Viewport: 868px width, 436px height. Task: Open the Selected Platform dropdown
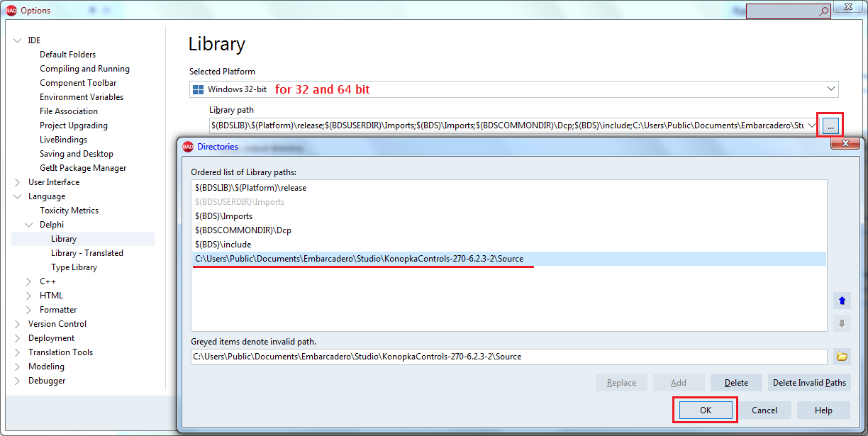click(x=831, y=89)
